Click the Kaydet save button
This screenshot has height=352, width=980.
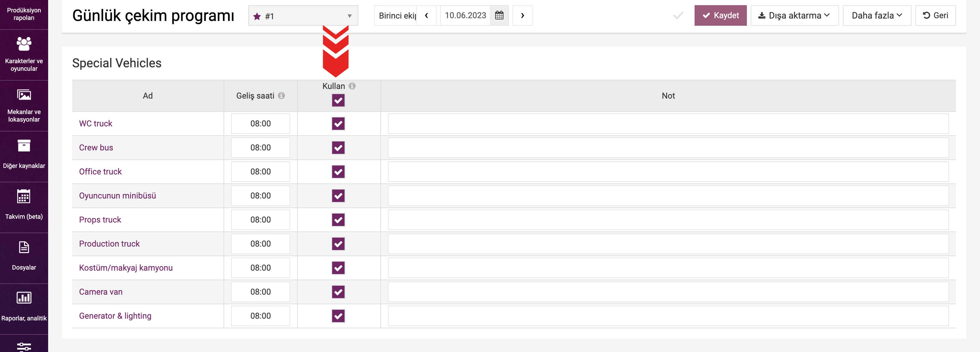point(720,15)
